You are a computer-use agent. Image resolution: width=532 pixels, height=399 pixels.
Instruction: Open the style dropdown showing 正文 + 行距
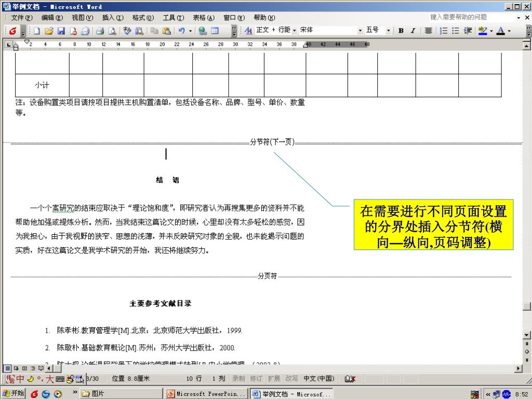tap(294, 31)
